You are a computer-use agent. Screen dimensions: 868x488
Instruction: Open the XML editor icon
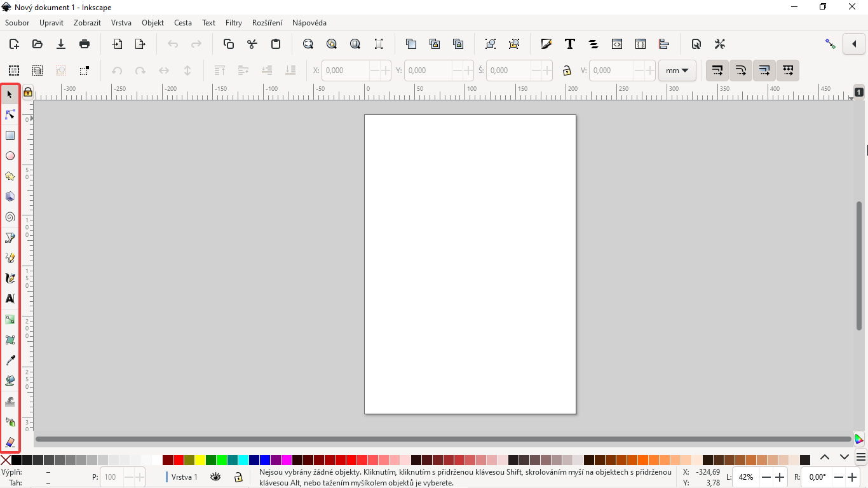617,44
